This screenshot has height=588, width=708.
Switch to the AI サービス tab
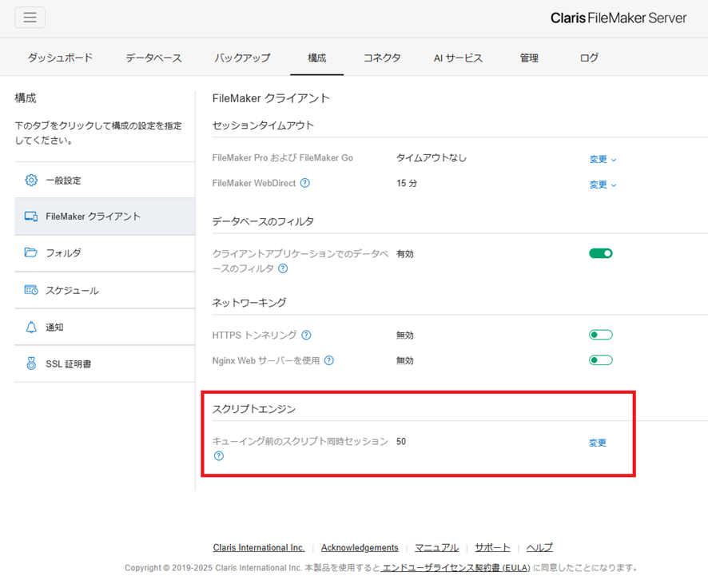458,58
